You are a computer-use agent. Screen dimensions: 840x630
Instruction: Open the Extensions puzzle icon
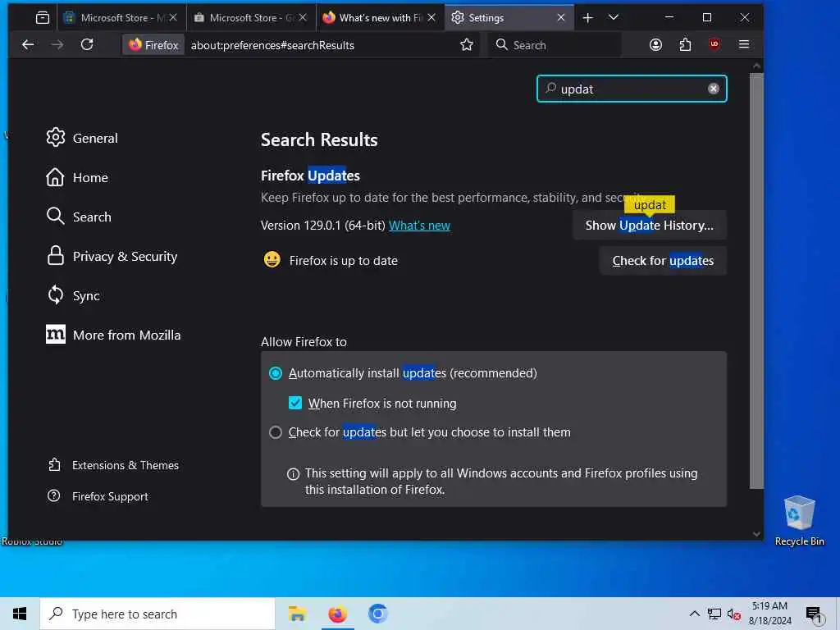(x=685, y=44)
